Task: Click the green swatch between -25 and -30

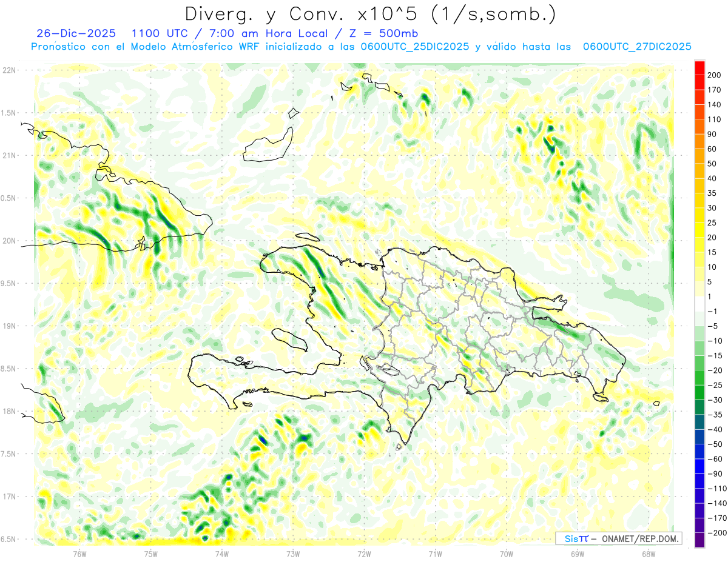Action: coord(699,392)
